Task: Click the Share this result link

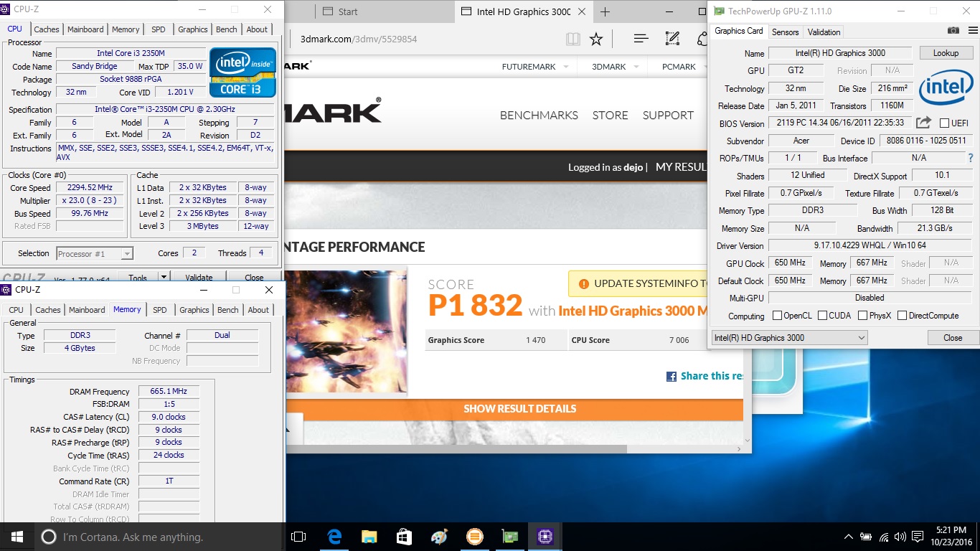Action: [712, 376]
